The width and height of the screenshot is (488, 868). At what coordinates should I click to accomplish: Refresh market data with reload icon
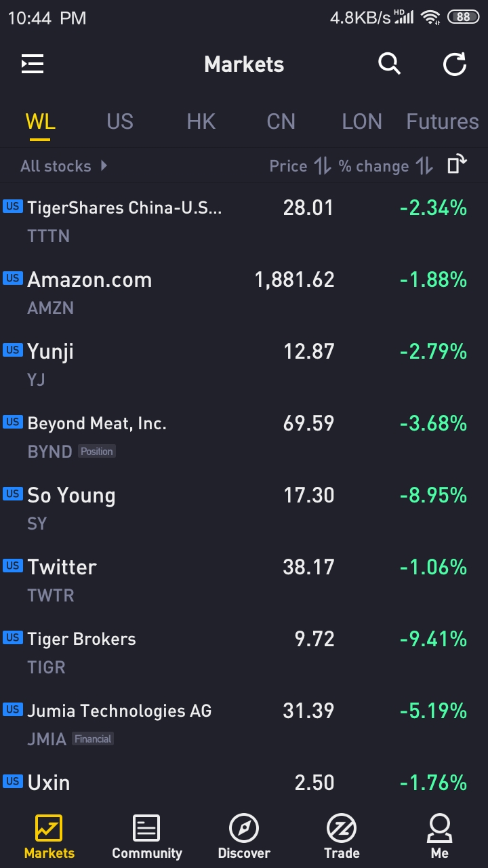click(x=454, y=64)
